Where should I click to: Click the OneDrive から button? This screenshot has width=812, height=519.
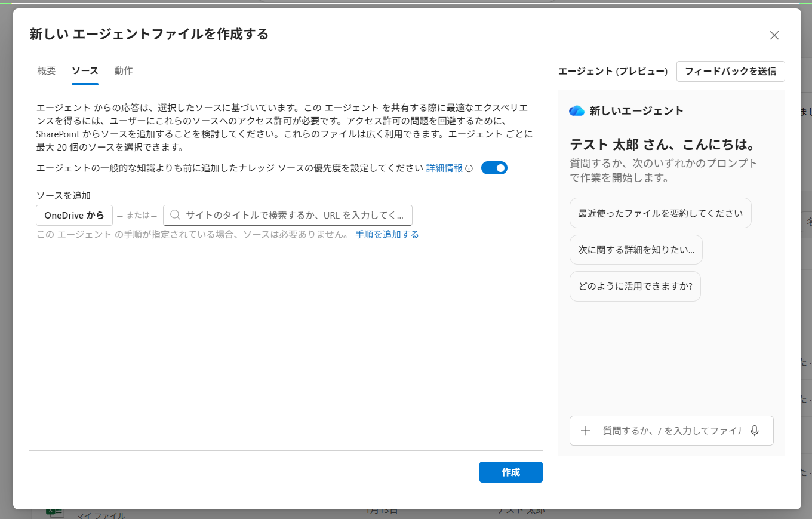75,216
